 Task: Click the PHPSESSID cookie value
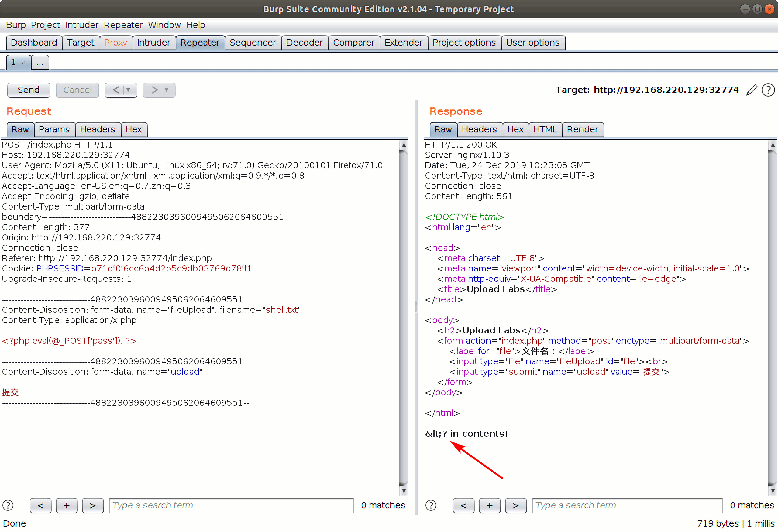171,269
